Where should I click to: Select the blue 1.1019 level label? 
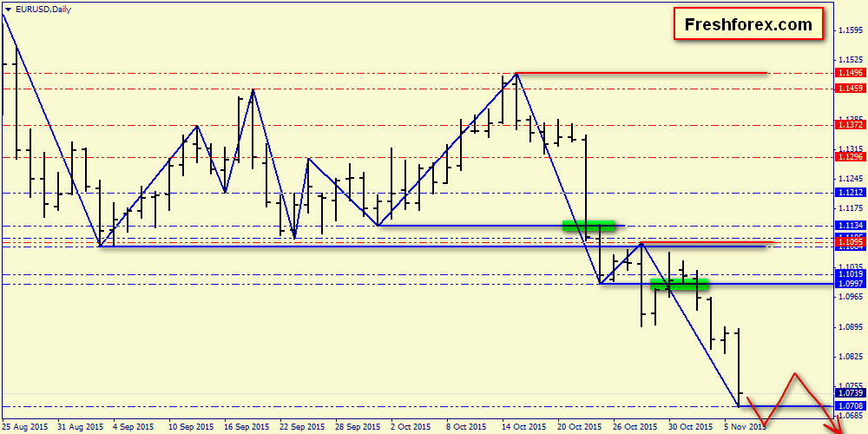click(849, 274)
